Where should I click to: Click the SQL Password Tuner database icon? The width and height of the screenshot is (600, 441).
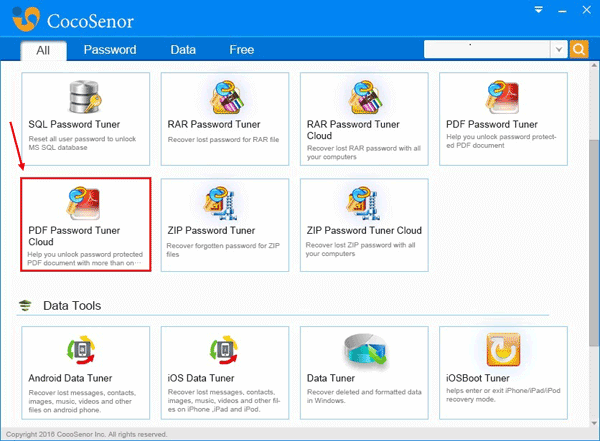click(85, 96)
